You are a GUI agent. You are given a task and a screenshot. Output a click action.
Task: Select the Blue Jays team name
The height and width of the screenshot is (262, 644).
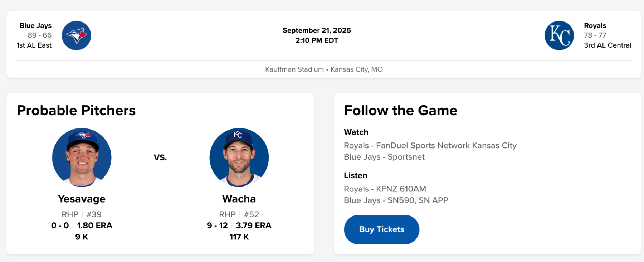click(x=35, y=26)
